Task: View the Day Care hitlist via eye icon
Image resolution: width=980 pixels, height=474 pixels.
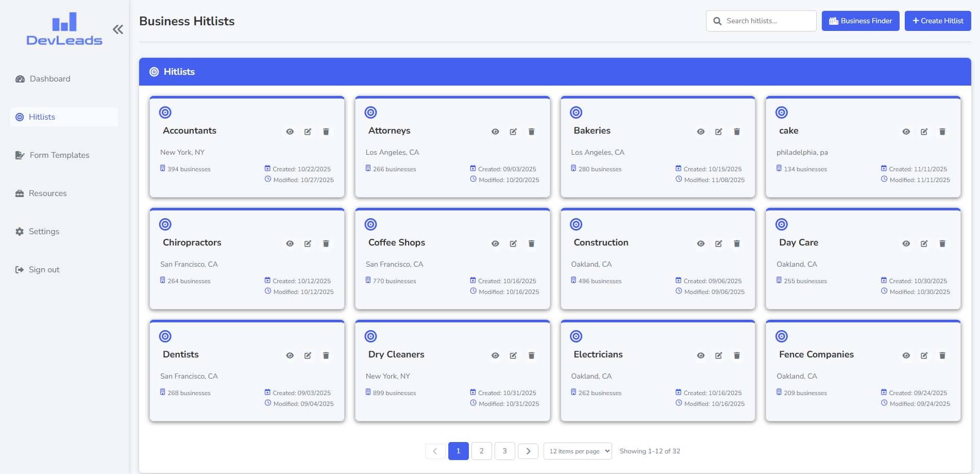Action: [906, 244]
